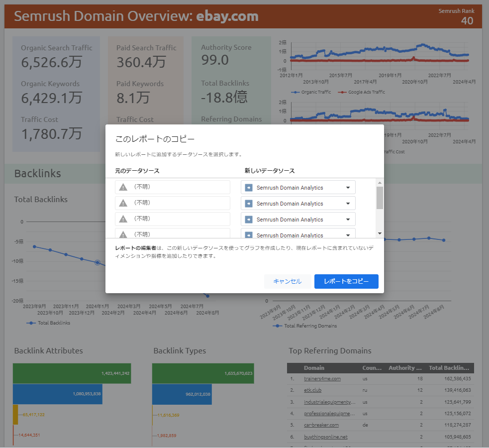Click scroll-down arrow in data source list

pos(380,233)
